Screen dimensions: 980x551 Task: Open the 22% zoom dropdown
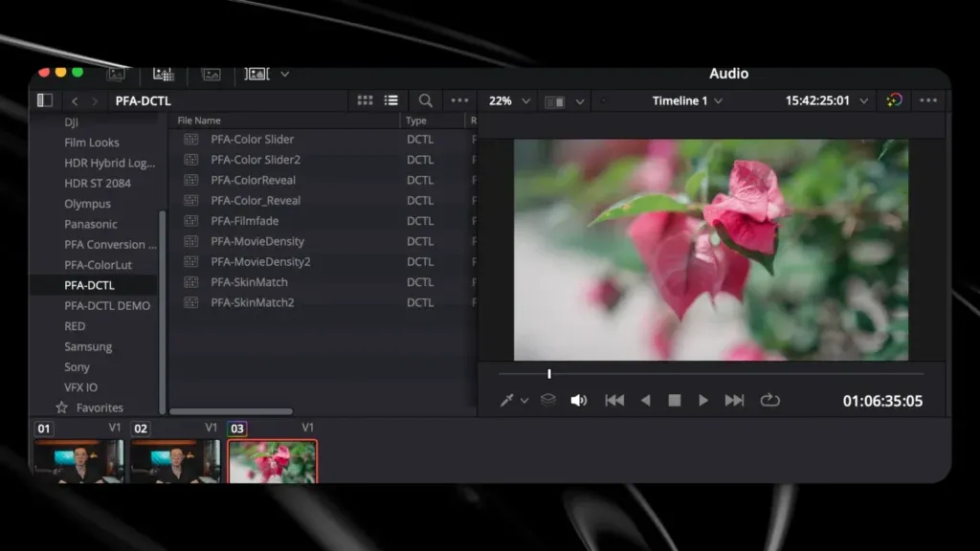pos(526,101)
